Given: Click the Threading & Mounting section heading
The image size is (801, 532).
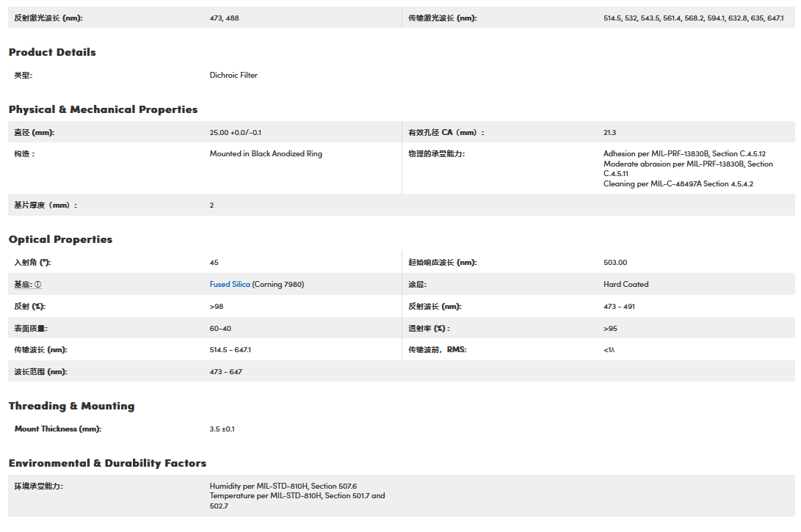Looking at the screenshot, I should pyautogui.click(x=71, y=406).
